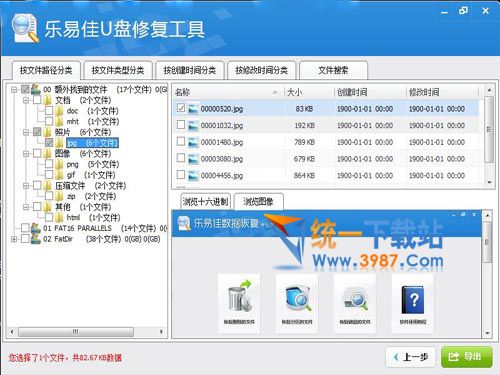Click the folder icon for zip
Image resolution: width=500 pixels, height=375 pixels.
click(x=59, y=196)
